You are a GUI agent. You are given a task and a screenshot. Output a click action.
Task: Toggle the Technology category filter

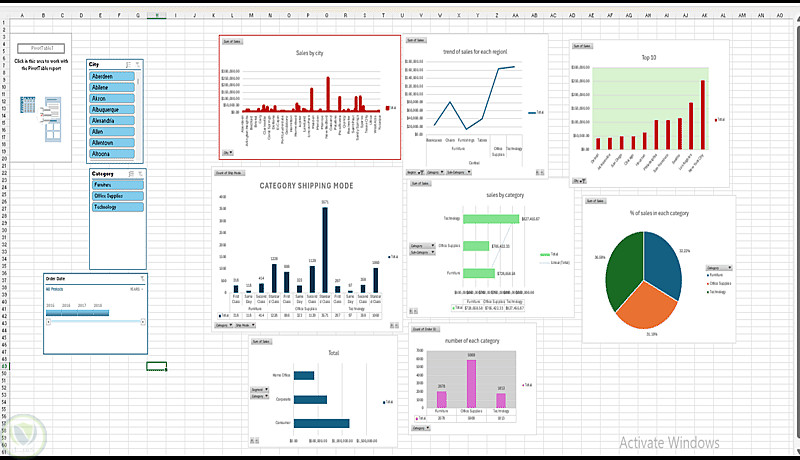pyautogui.click(x=118, y=207)
